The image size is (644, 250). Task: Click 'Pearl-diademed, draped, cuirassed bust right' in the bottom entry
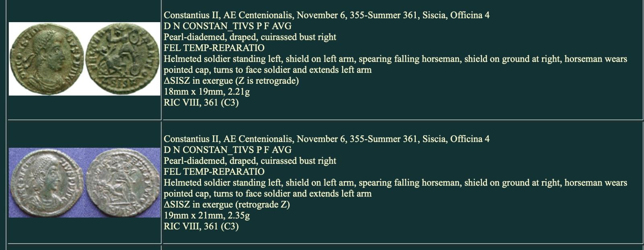tap(250, 161)
